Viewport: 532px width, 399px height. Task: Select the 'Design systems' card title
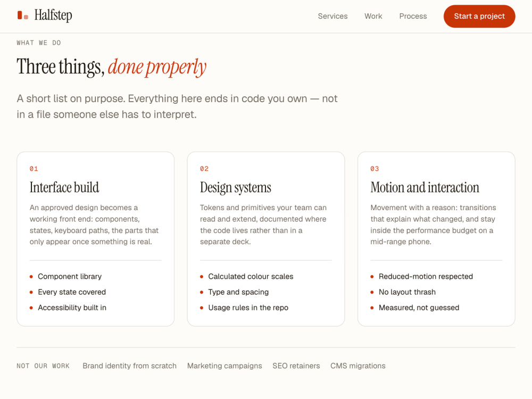click(236, 187)
